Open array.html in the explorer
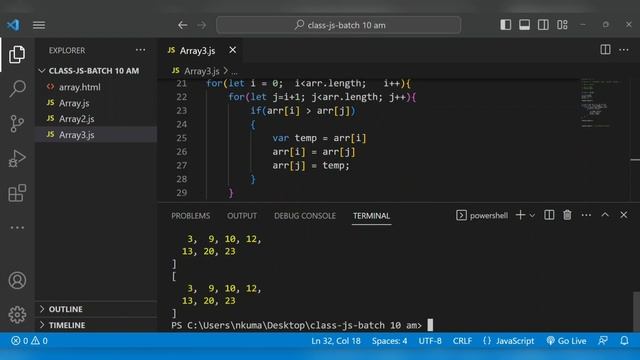Screen dimensions: 640x360 80,87
